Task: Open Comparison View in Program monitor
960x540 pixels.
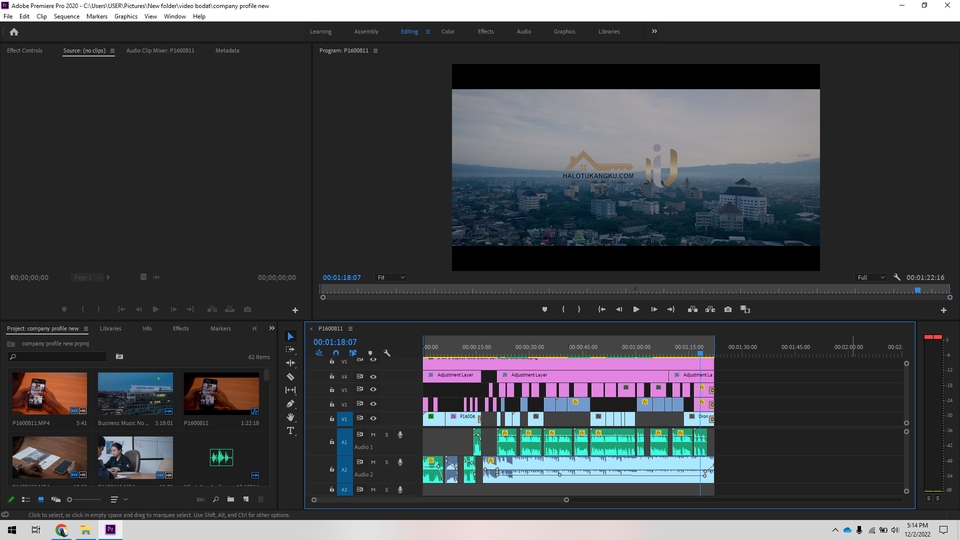Action: [745, 310]
